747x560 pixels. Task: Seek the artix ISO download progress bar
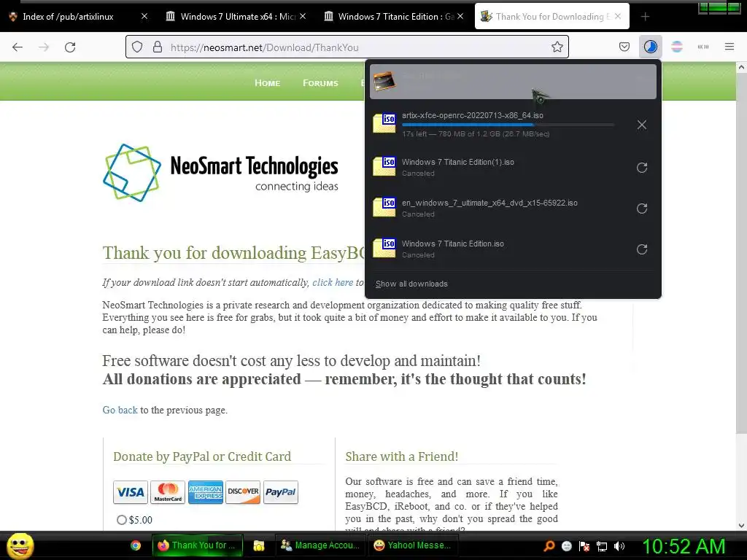coord(508,125)
